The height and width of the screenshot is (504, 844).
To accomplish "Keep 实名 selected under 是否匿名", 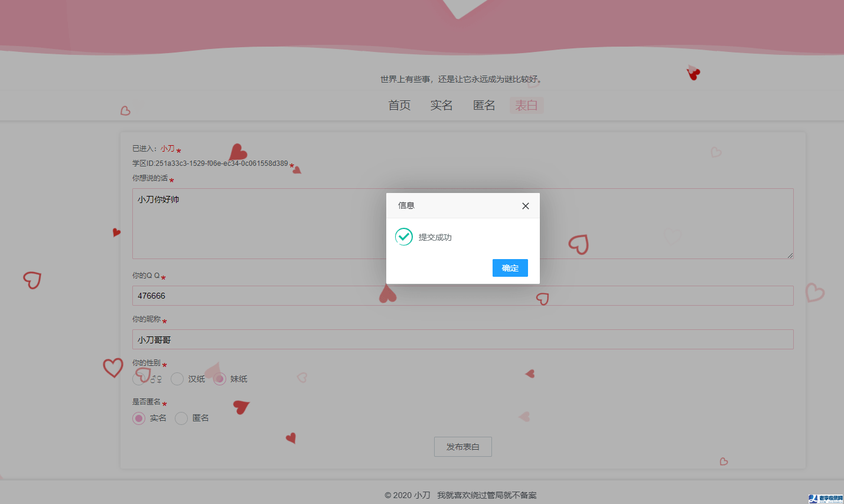I will coord(139,418).
